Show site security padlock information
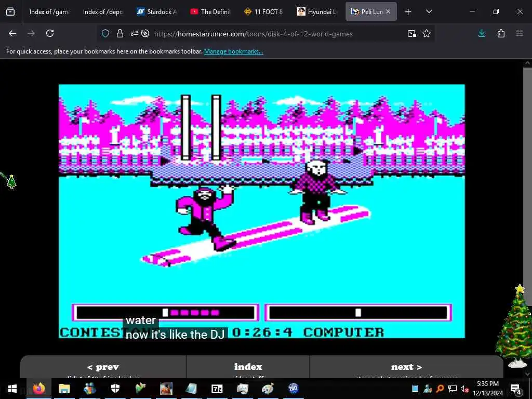 tap(120, 33)
